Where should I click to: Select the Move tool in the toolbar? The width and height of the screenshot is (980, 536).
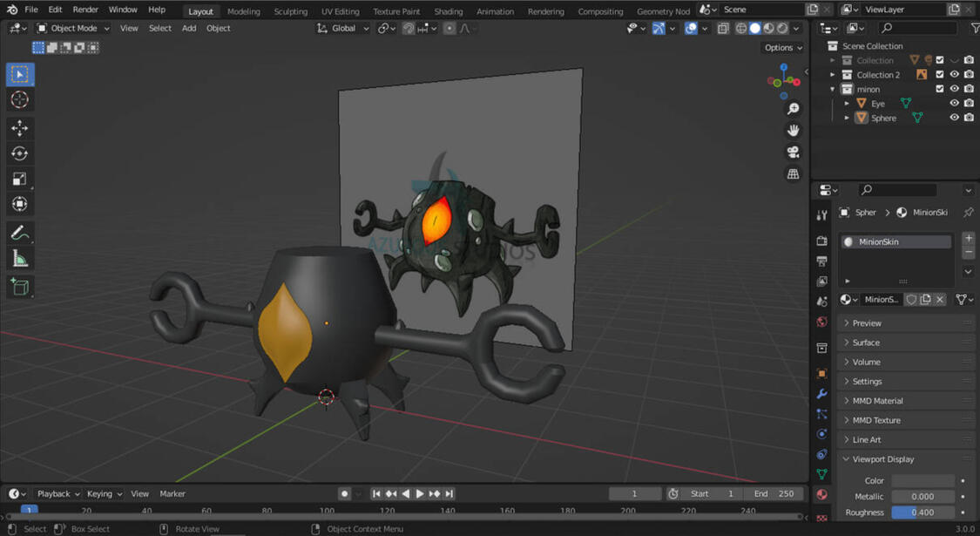pos(19,126)
